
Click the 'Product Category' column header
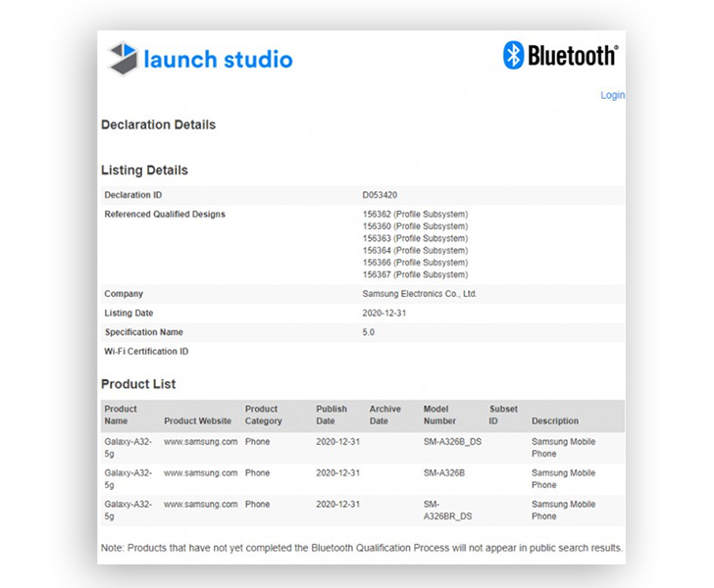(x=263, y=415)
